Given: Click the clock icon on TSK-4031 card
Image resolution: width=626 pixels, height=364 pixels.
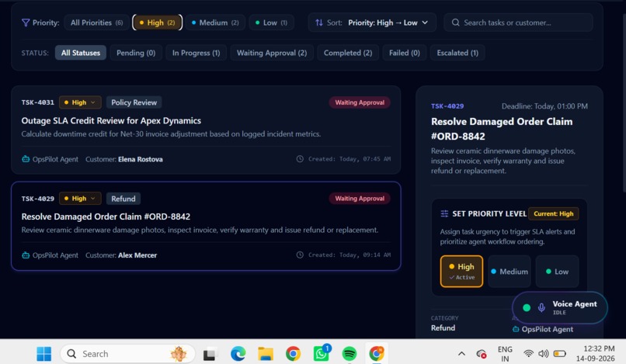Looking at the screenshot, I should tap(300, 159).
